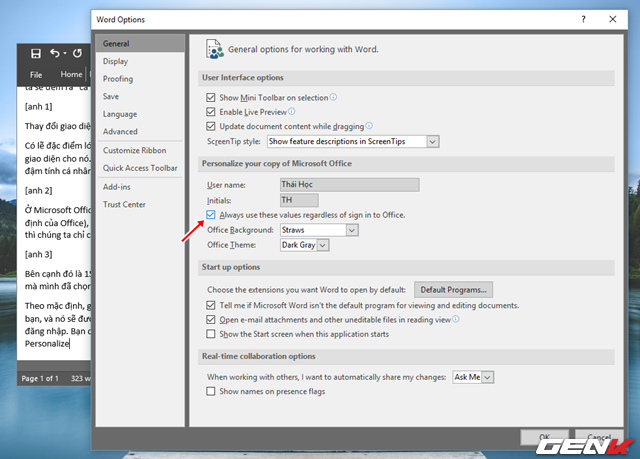Open the File menu in Word
This screenshot has width=640, height=459.
pos(36,74)
